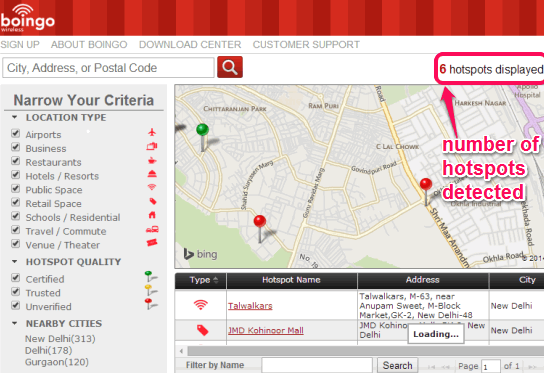This screenshot has height=373, width=544.
Task: Click the yellow Trusted pin icon
Action: pos(151,291)
